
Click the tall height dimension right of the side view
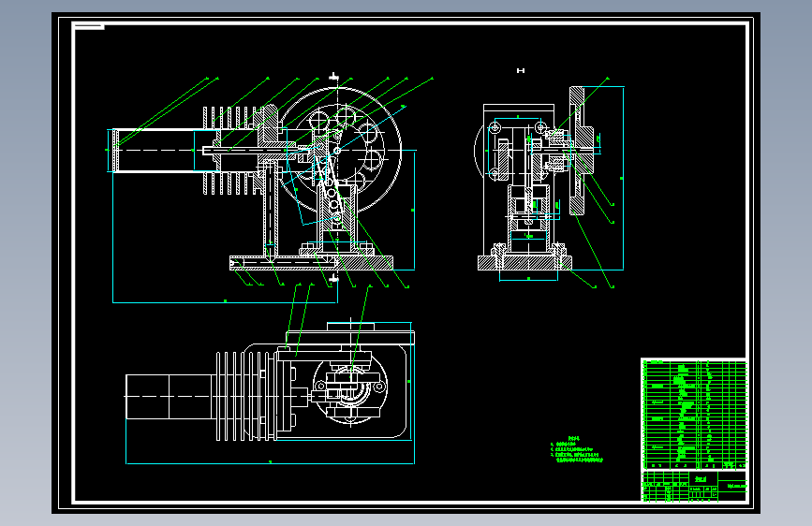coord(623,178)
